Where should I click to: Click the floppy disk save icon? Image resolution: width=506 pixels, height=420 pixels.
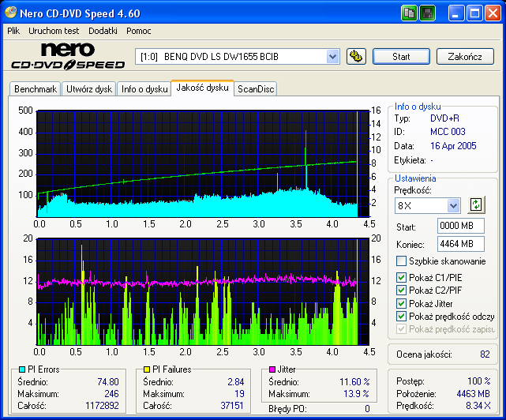(x=428, y=13)
